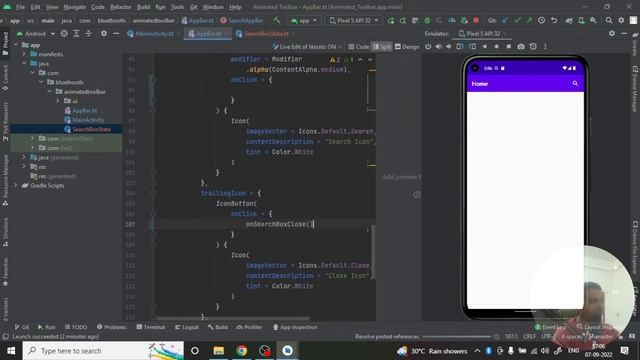Switch editor to Design view

(x=407, y=47)
